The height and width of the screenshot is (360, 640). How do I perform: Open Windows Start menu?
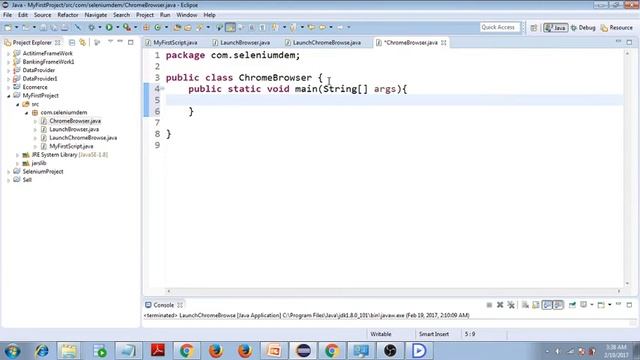[12, 351]
